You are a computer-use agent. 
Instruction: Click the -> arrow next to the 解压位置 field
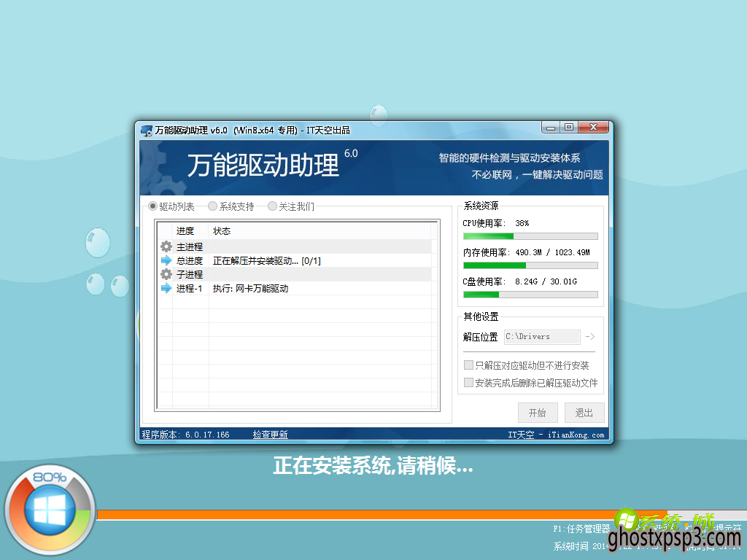pyautogui.click(x=589, y=337)
